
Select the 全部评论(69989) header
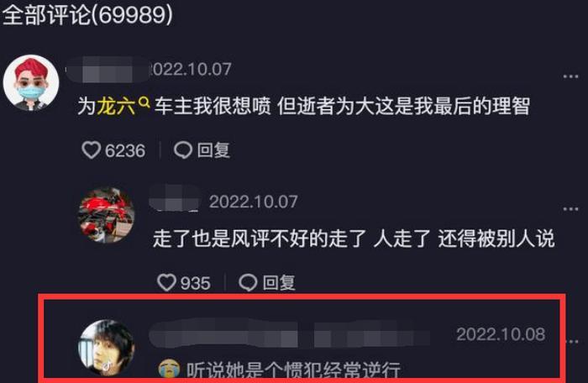tap(87, 15)
